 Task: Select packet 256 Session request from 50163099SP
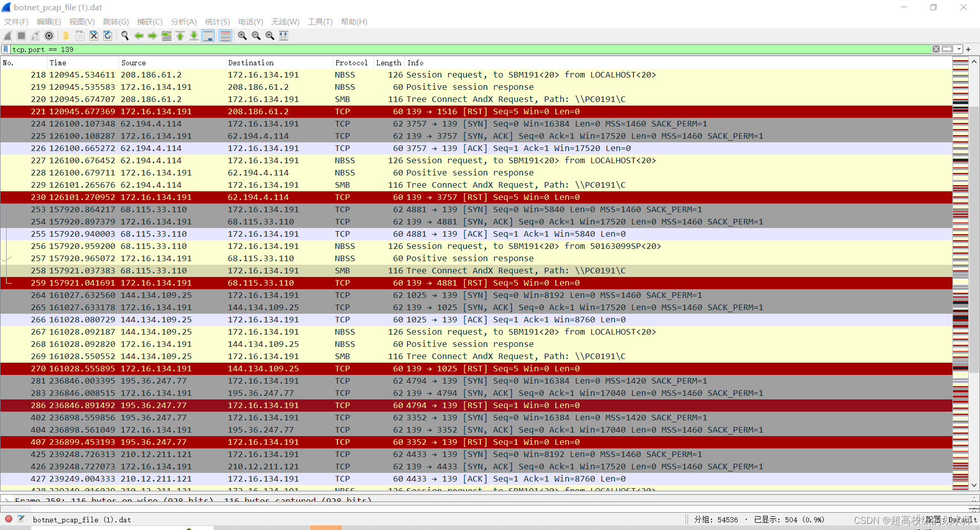click(476, 246)
